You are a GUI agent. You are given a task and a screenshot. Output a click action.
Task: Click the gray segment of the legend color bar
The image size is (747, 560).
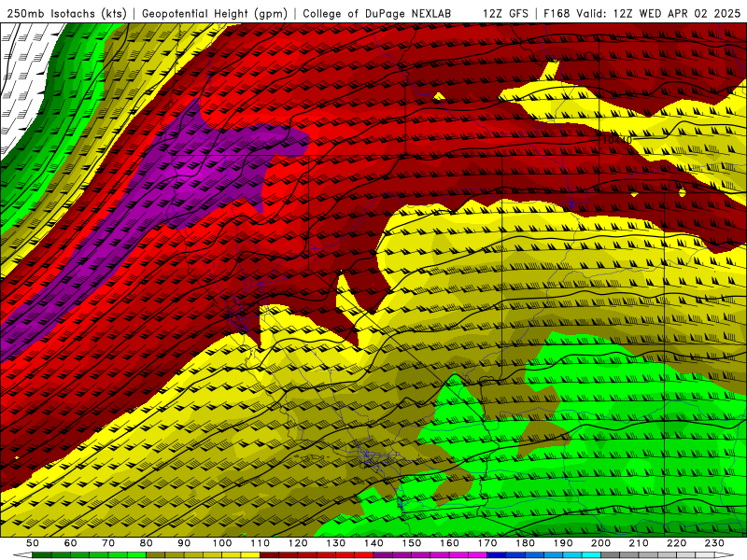coord(657,555)
